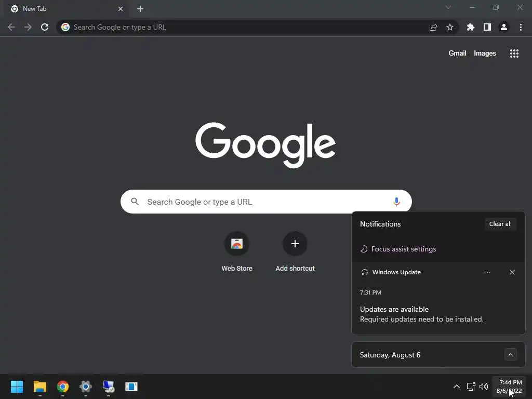Open Chrome's three-dot menu

[521, 27]
